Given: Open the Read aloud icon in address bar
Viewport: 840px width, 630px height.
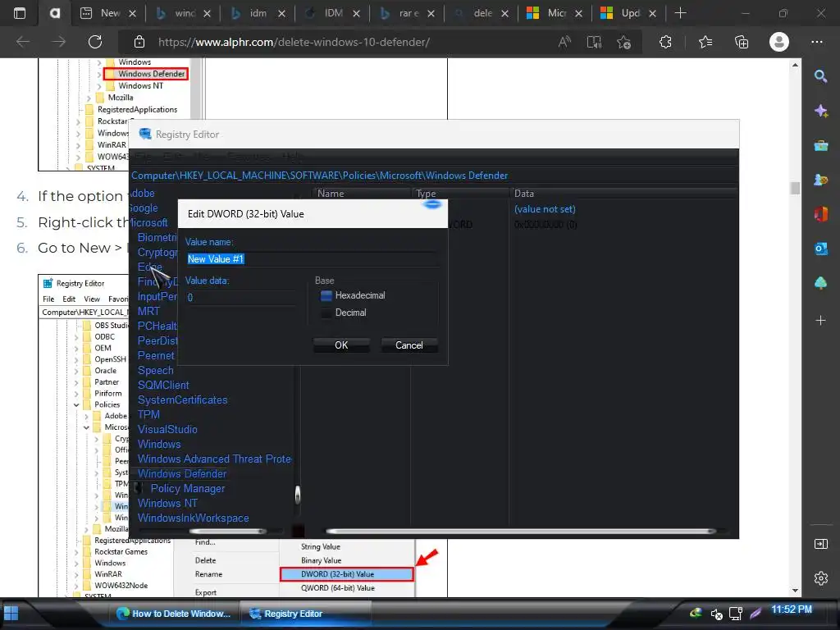Looking at the screenshot, I should point(564,42).
